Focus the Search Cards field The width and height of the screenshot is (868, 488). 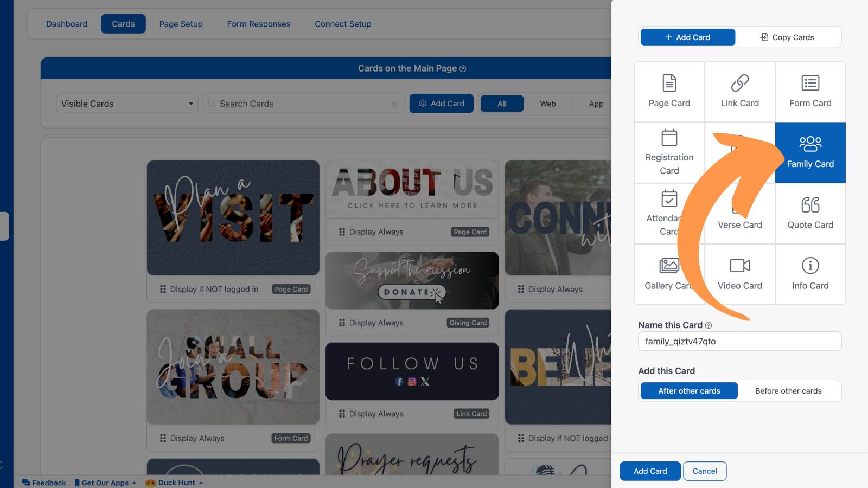coord(304,104)
